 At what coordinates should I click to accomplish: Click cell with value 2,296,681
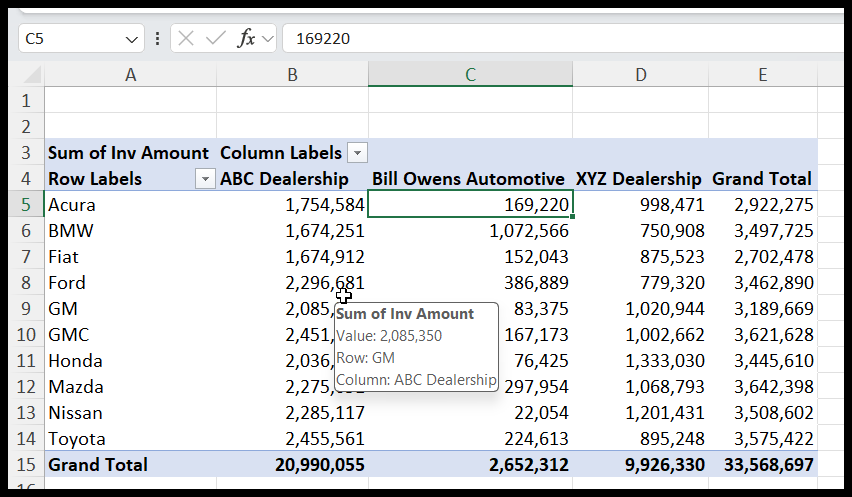292,283
